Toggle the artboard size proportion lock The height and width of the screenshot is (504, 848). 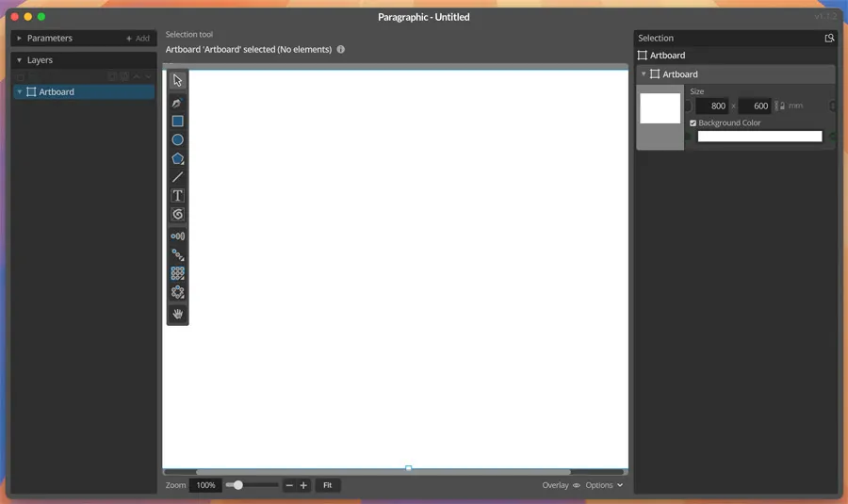tap(779, 106)
